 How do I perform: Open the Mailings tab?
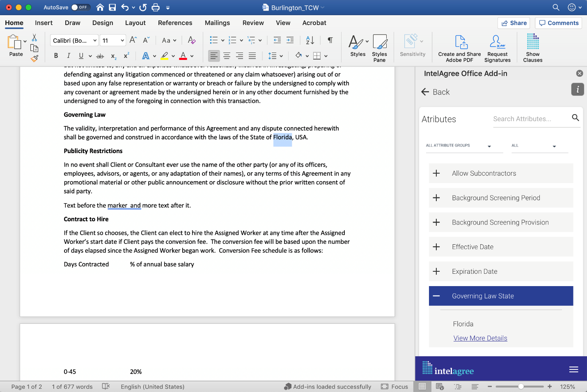(217, 23)
